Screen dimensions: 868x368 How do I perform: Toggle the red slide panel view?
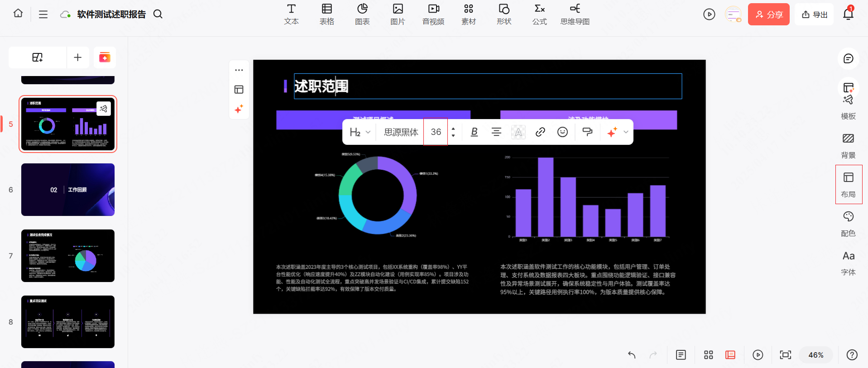[730, 355]
